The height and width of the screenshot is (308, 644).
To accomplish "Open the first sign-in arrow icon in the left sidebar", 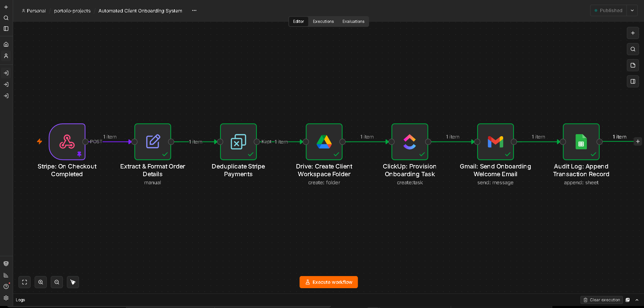I will point(6,73).
